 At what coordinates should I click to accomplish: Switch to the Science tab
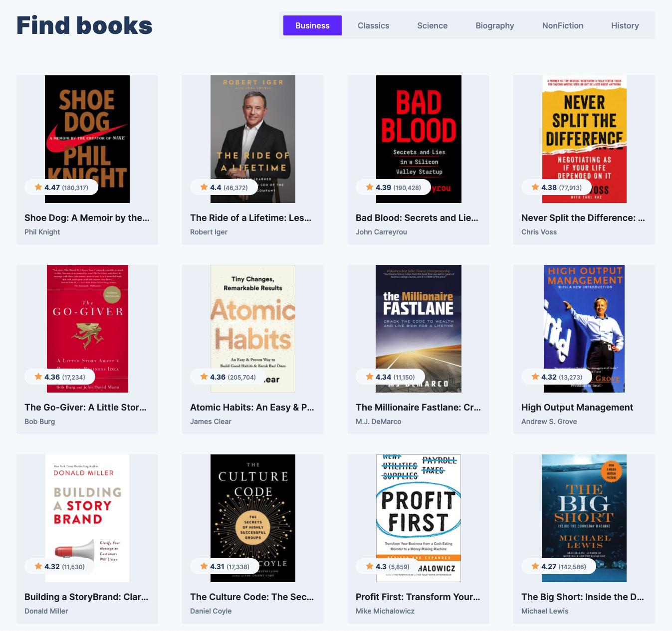tap(432, 25)
